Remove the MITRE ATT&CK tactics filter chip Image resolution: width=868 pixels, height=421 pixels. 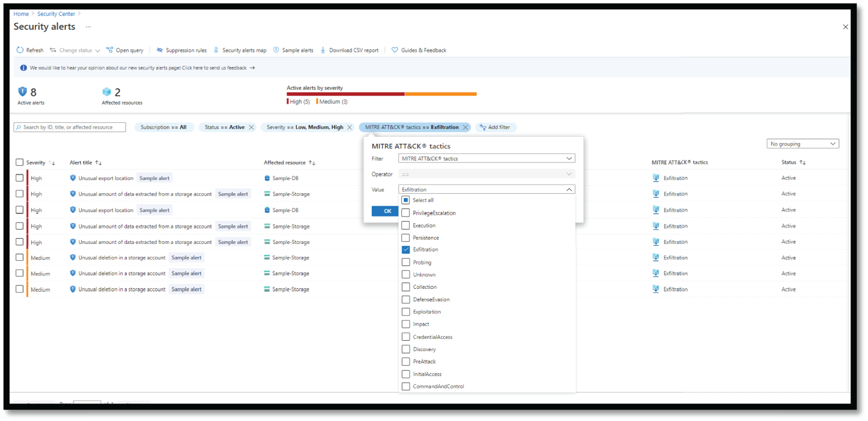coord(465,127)
